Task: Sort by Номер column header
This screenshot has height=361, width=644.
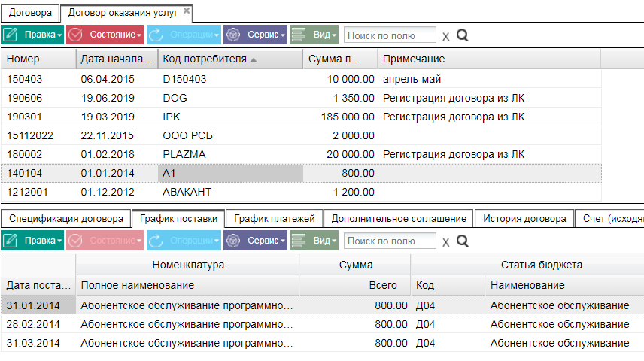Action: pyautogui.click(x=38, y=59)
